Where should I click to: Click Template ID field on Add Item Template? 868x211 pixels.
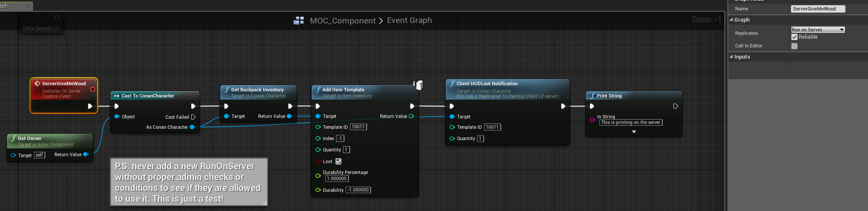click(x=358, y=127)
